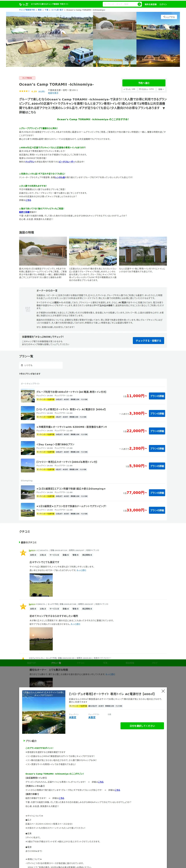
Task: Open the TORAMII CAMP sign photo
Action: click(x=114, y=53)
